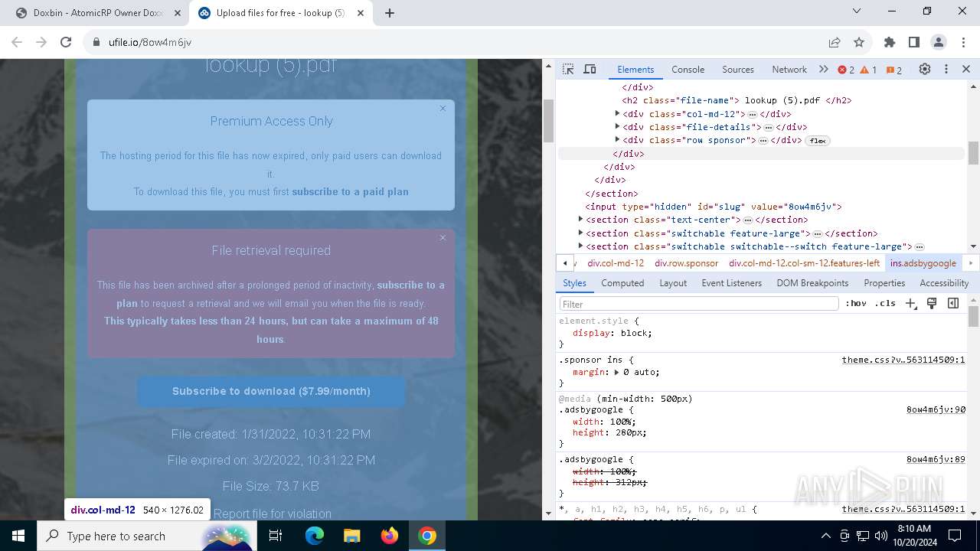Image resolution: width=980 pixels, height=551 pixels.
Task: Expand the div class col-md-12 node
Action: point(617,113)
